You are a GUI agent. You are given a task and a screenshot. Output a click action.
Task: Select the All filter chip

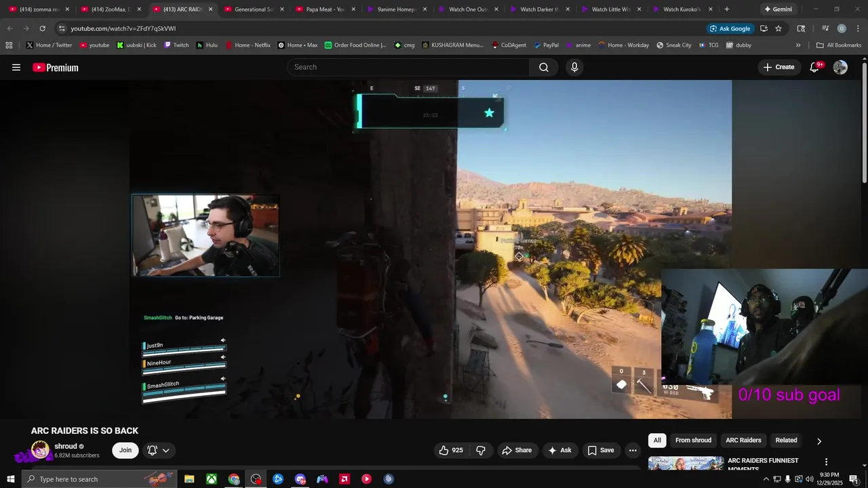[657, 441]
